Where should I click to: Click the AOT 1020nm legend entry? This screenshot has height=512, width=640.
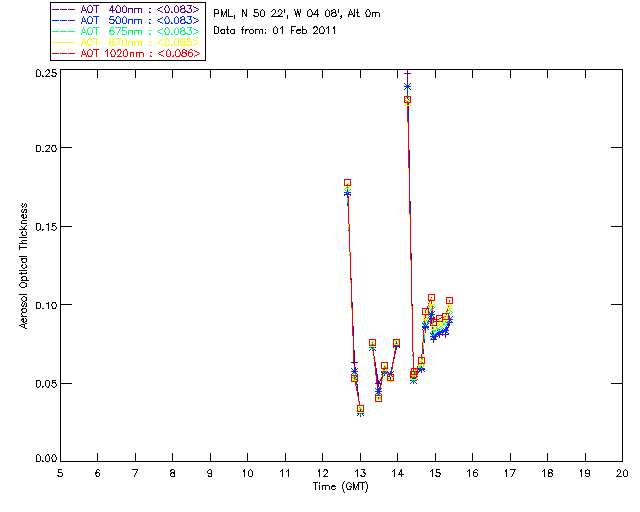(126, 53)
